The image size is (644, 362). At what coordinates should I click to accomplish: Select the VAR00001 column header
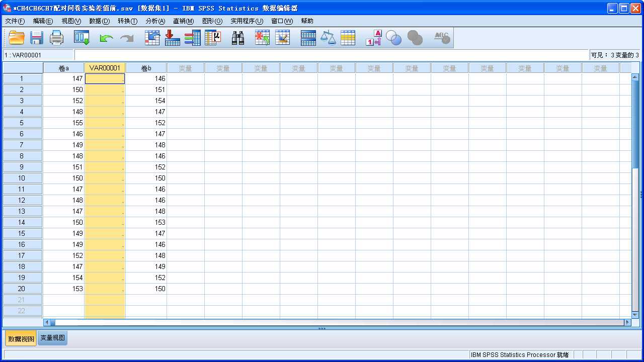pos(105,68)
